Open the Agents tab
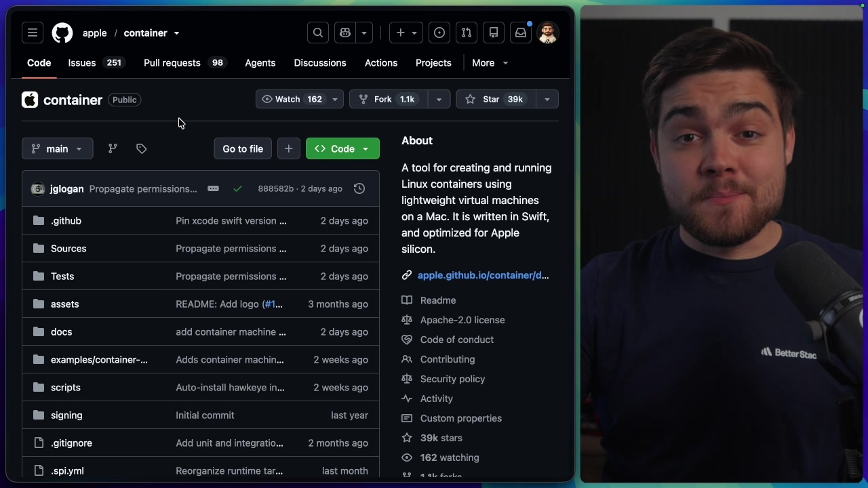The image size is (868, 488). pos(260,63)
